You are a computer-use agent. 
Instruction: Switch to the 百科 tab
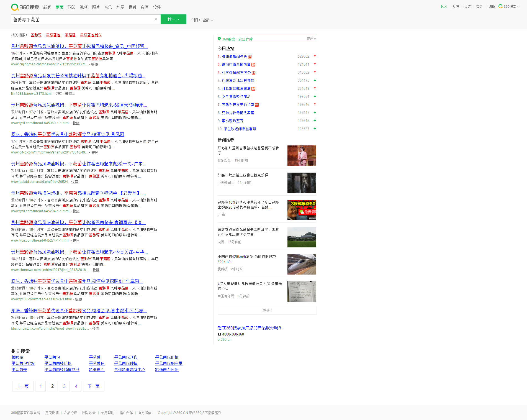pos(132,7)
